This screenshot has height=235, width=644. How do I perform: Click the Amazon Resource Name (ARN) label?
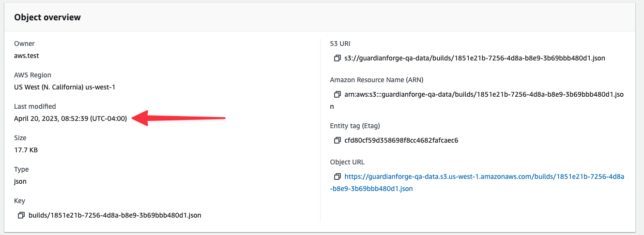tap(377, 80)
